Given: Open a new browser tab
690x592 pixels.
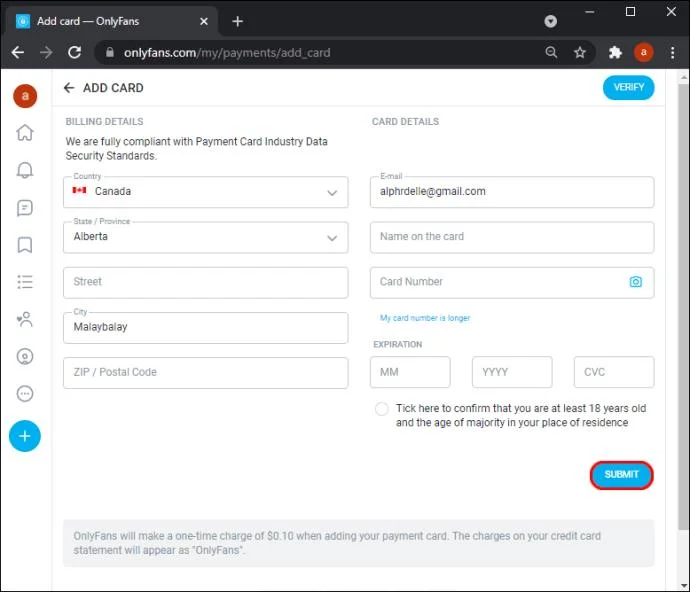Looking at the screenshot, I should pos(237,21).
